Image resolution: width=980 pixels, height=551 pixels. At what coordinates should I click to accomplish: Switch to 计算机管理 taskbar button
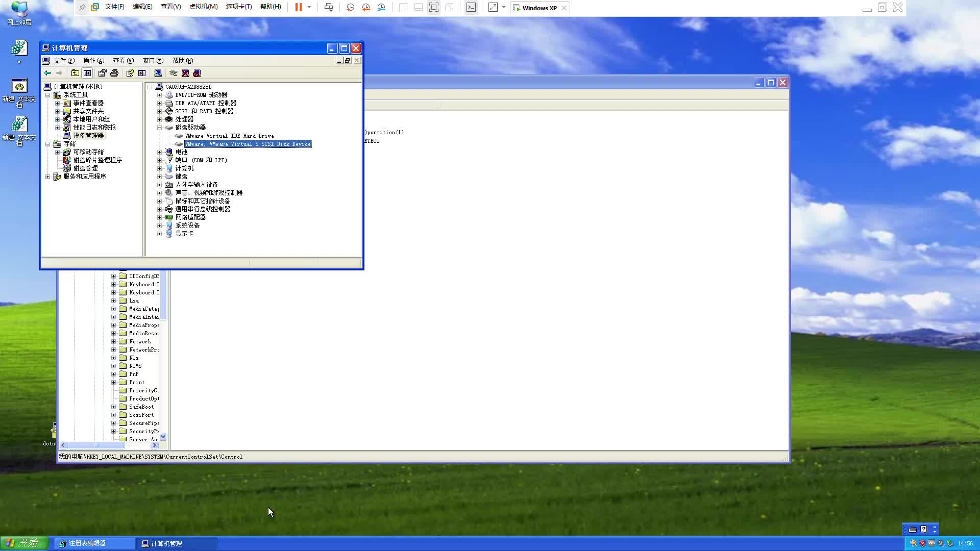(x=177, y=544)
